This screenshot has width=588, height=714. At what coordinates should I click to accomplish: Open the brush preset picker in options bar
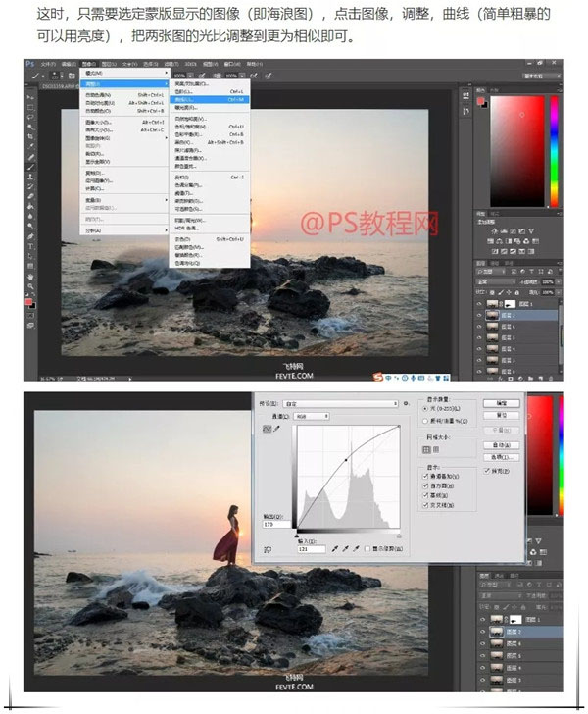(x=55, y=76)
